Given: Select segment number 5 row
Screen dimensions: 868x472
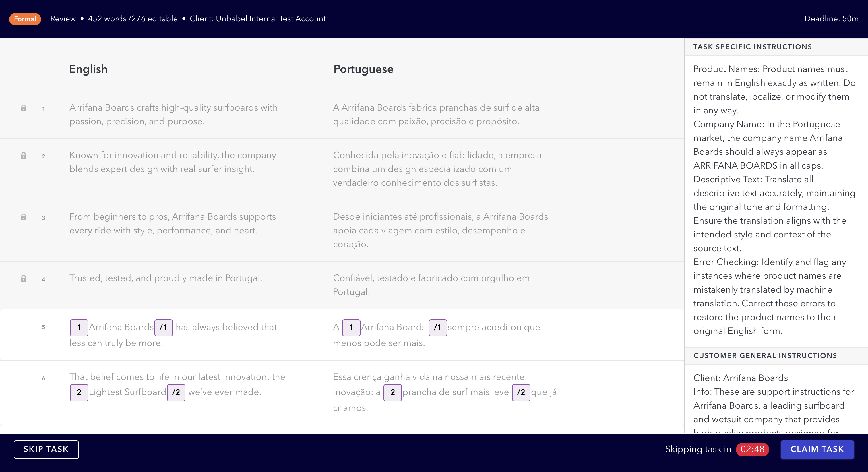Looking at the screenshot, I should point(342,334).
